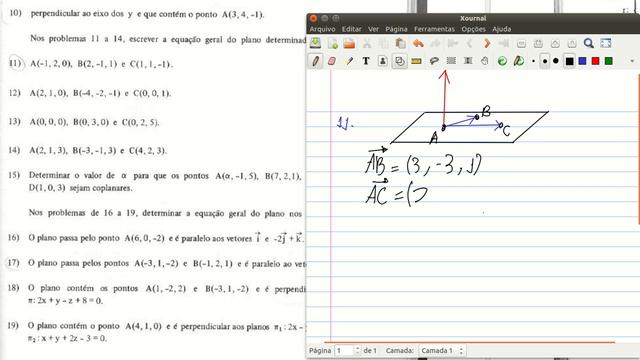Undo the last stroke

(x=418, y=43)
